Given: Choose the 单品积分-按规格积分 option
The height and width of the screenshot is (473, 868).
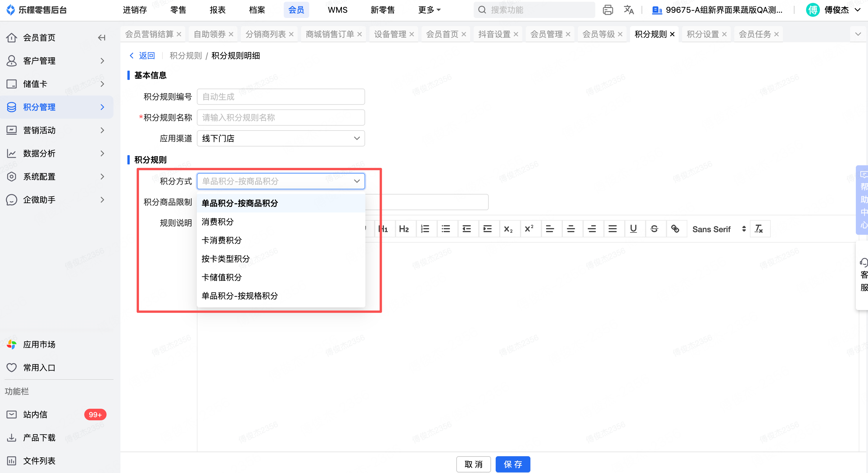Looking at the screenshot, I should (239, 296).
